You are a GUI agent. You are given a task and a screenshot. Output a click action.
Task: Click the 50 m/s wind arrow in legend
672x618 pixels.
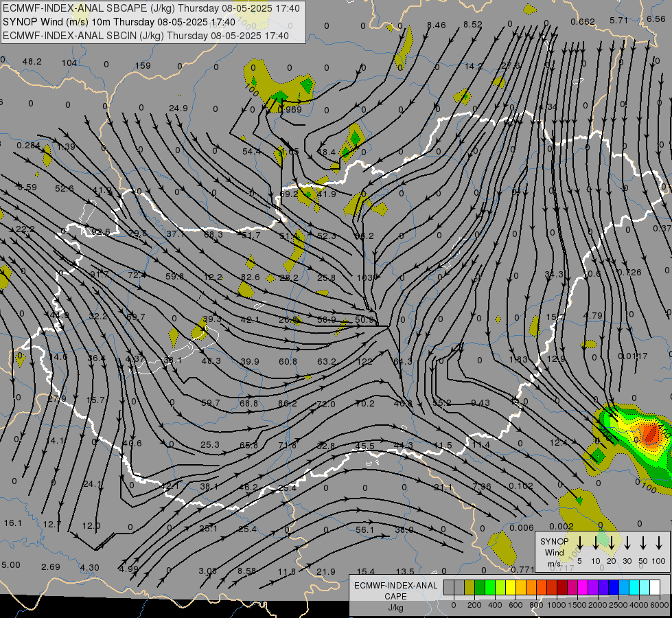click(643, 542)
